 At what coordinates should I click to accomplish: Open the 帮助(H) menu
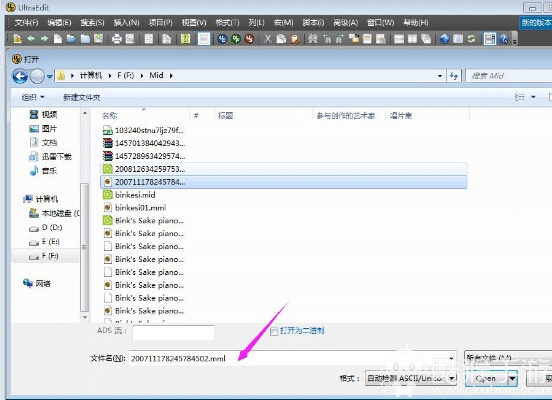pos(416,23)
